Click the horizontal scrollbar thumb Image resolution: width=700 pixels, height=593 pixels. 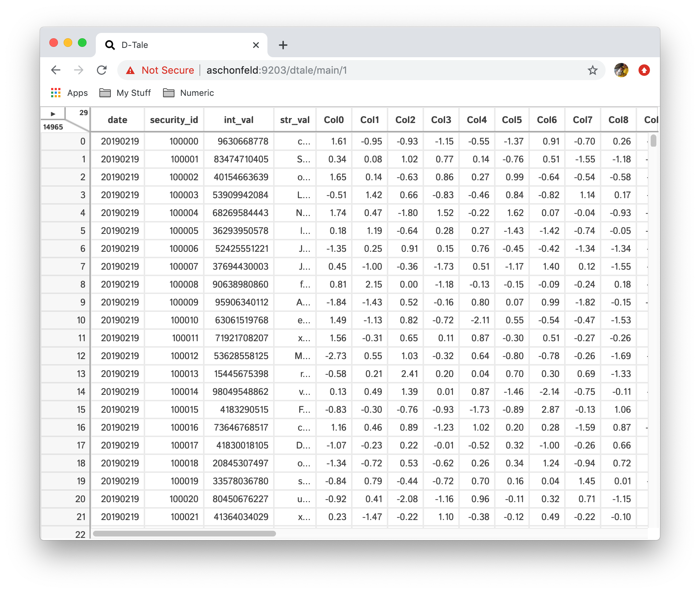click(x=184, y=534)
